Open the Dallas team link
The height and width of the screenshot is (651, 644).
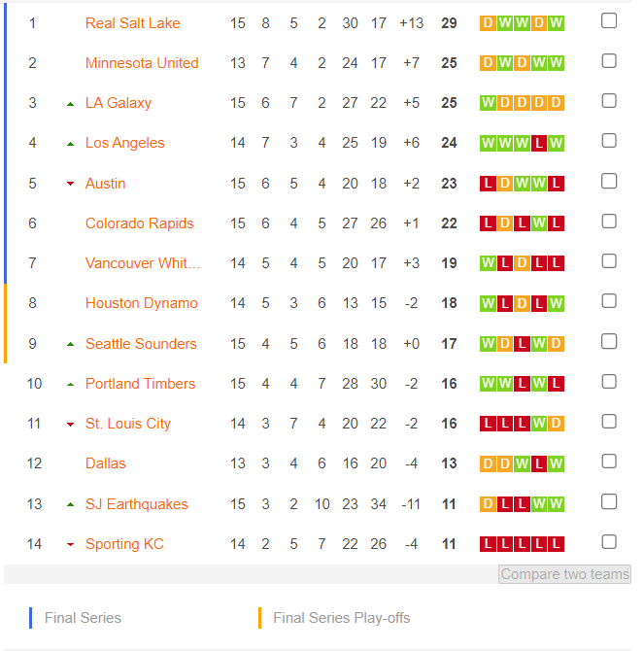pyautogui.click(x=106, y=463)
